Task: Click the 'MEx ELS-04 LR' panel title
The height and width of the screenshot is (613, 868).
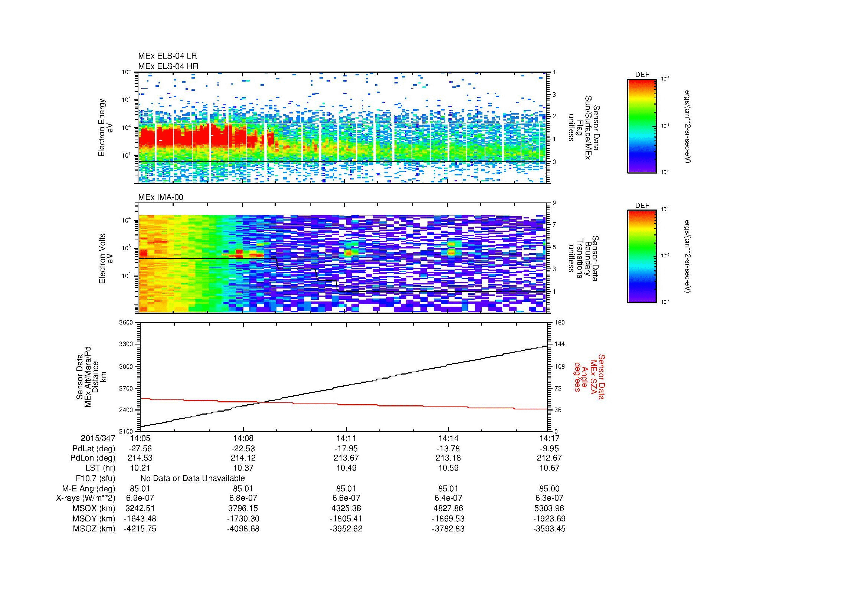Action: [167, 56]
